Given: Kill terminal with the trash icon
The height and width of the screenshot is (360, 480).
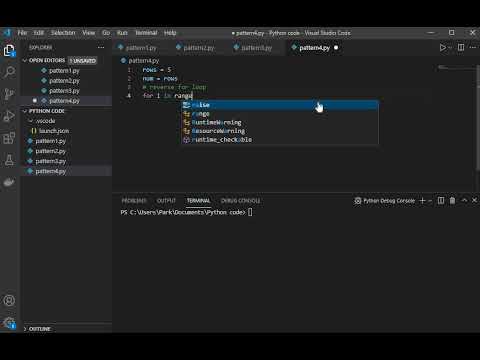Looking at the screenshot, I should 452,200.
